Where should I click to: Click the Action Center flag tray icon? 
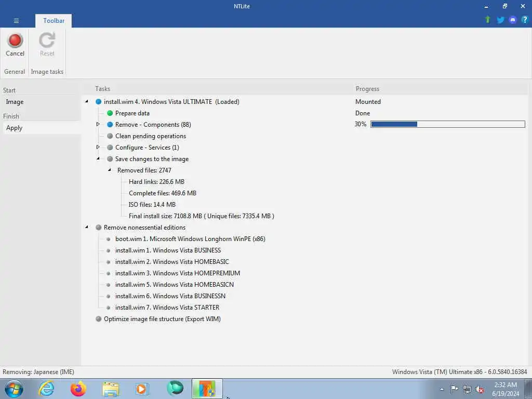pyautogui.click(x=454, y=389)
